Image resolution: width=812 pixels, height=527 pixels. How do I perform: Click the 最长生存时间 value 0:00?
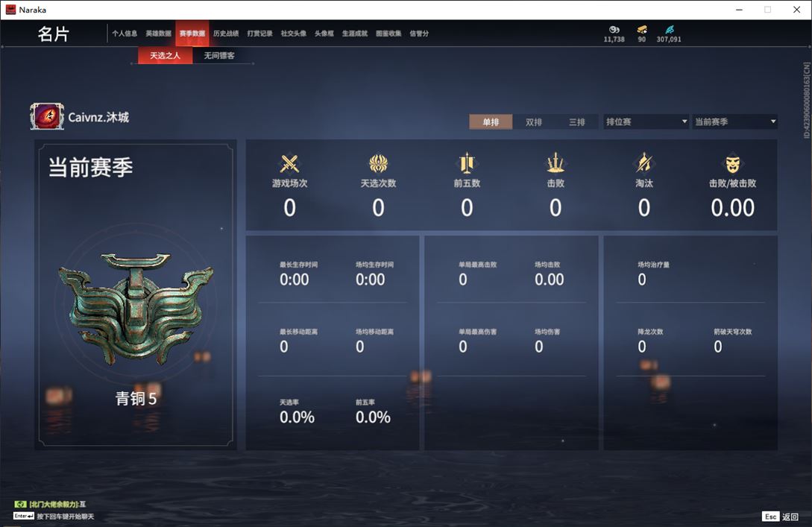(294, 280)
